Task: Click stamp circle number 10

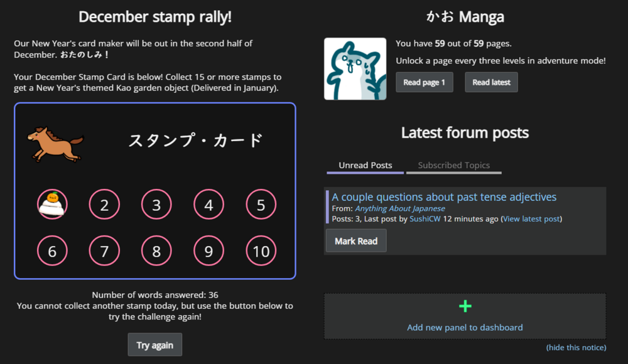Action: (x=261, y=250)
